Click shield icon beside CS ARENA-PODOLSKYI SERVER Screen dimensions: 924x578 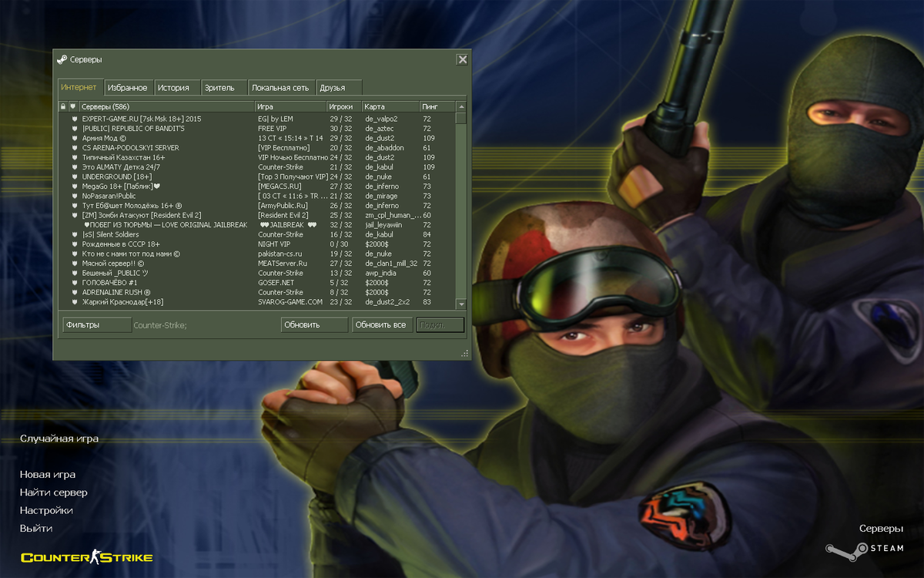(x=75, y=148)
